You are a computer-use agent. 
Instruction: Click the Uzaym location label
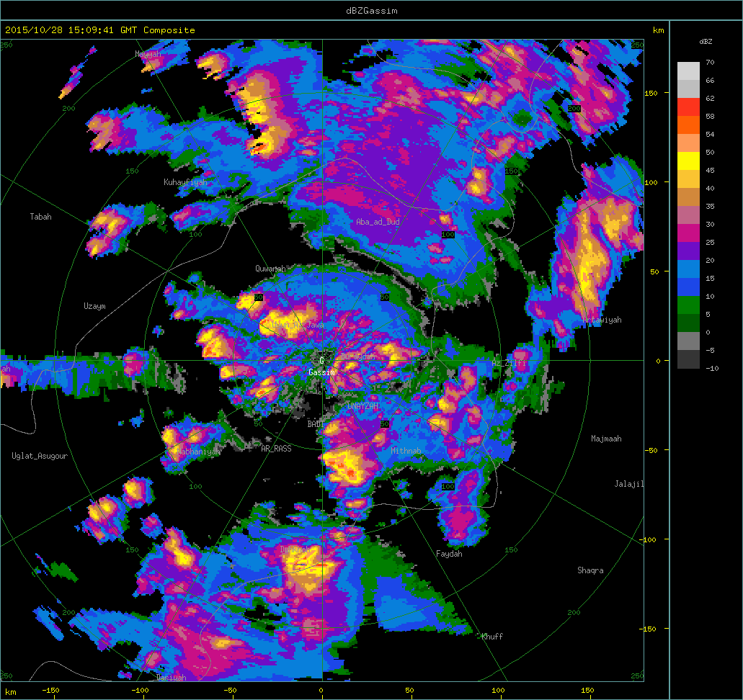(95, 306)
